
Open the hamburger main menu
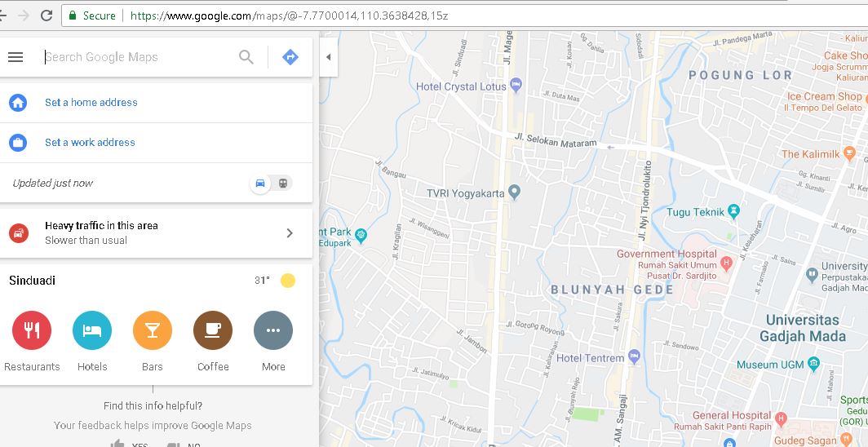point(15,57)
